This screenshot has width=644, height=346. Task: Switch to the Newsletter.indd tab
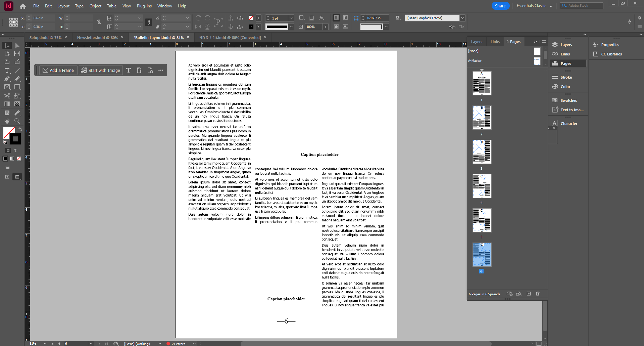pos(98,37)
